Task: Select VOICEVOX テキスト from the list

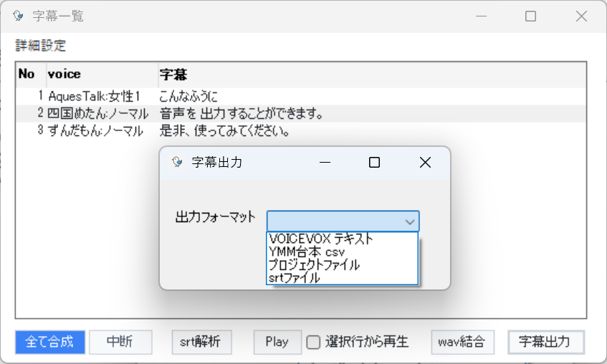Action: (x=343, y=239)
